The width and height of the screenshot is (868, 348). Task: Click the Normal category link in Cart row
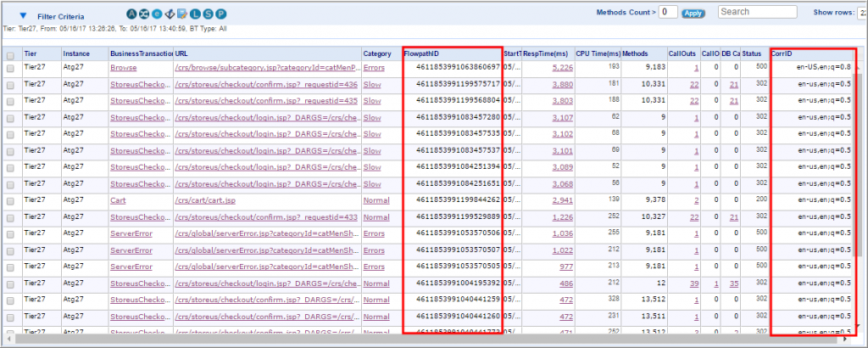(x=376, y=200)
